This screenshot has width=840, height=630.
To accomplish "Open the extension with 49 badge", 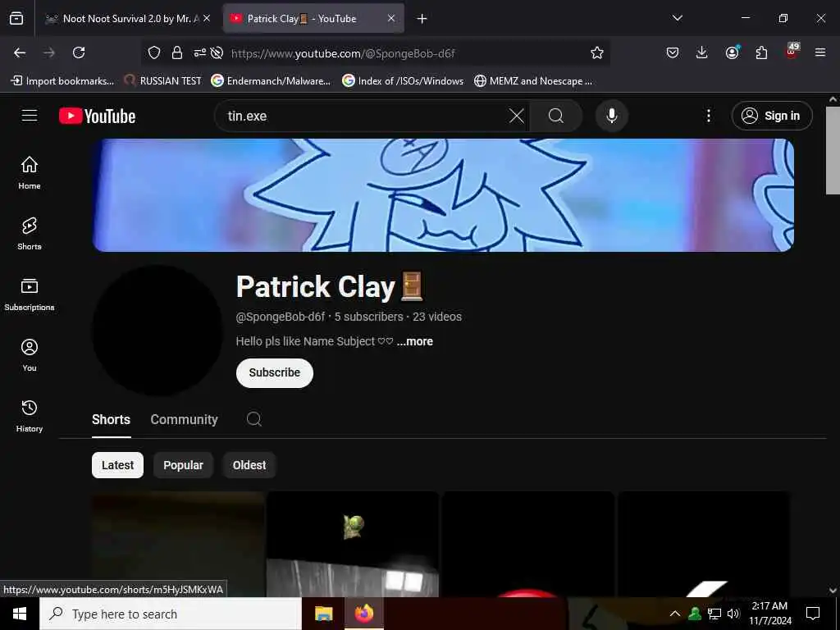I will (x=792, y=52).
